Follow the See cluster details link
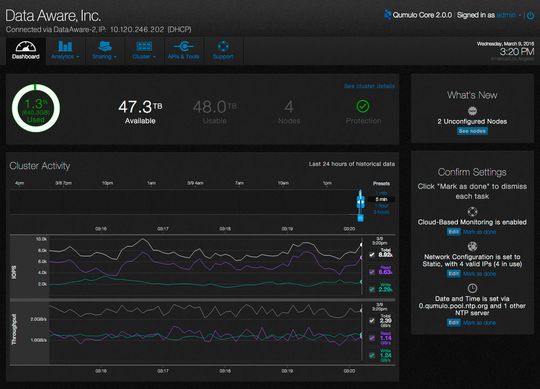 369,86
